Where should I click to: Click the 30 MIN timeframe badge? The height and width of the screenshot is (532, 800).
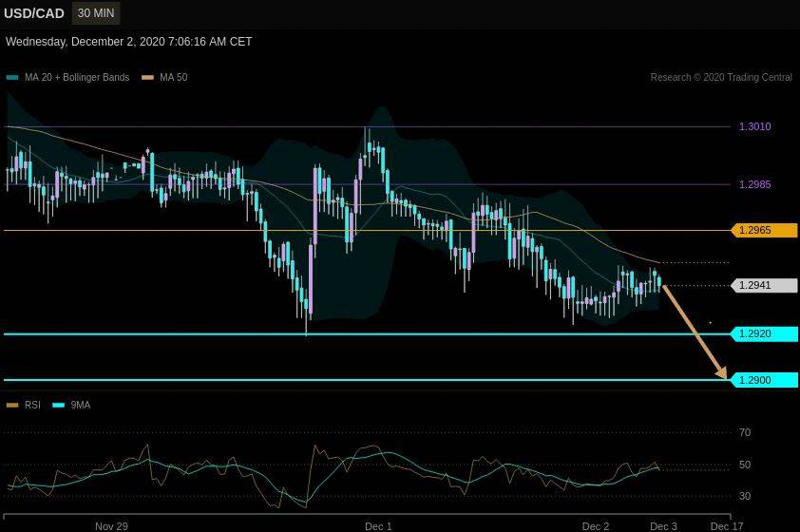coord(96,13)
